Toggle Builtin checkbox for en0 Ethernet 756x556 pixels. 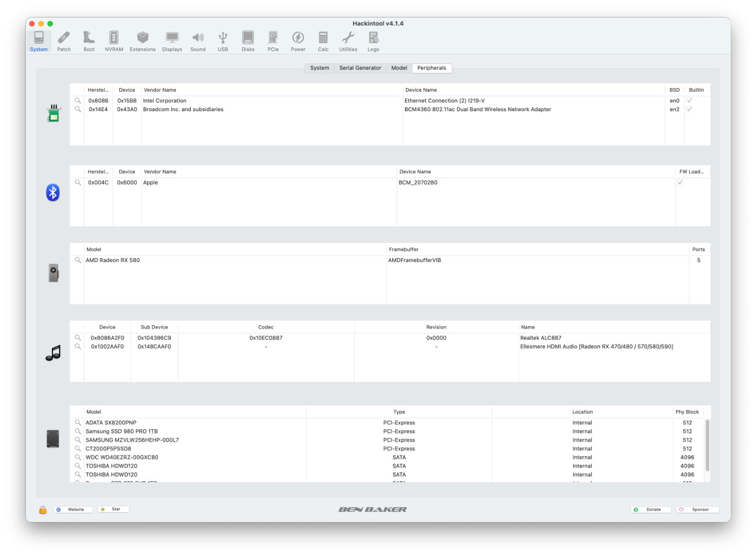[x=689, y=100]
